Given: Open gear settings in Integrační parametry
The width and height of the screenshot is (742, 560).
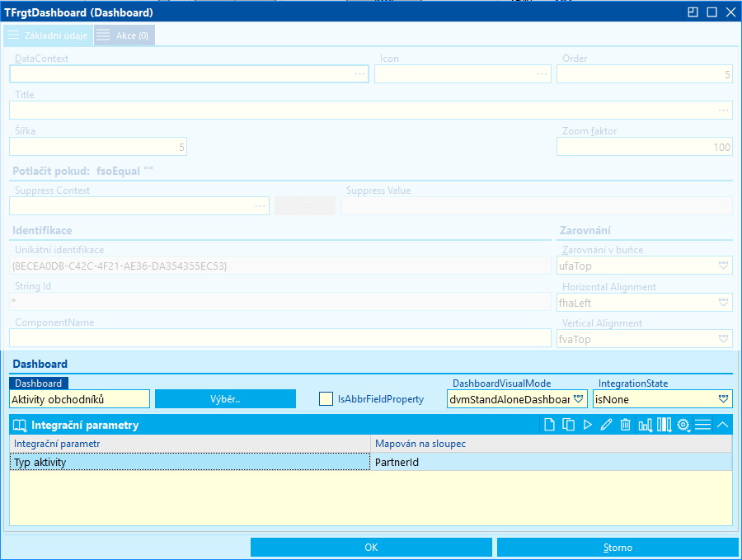Looking at the screenshot, I should point(683,425).
